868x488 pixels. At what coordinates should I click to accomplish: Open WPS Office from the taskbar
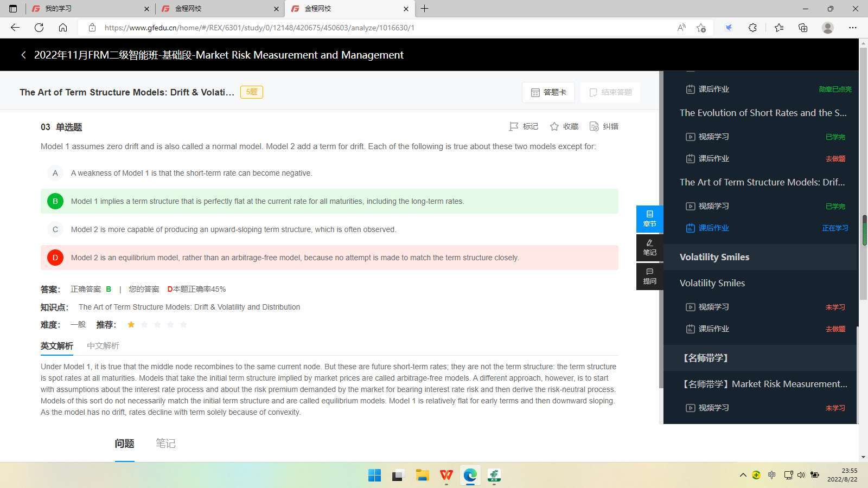[446, 476]
